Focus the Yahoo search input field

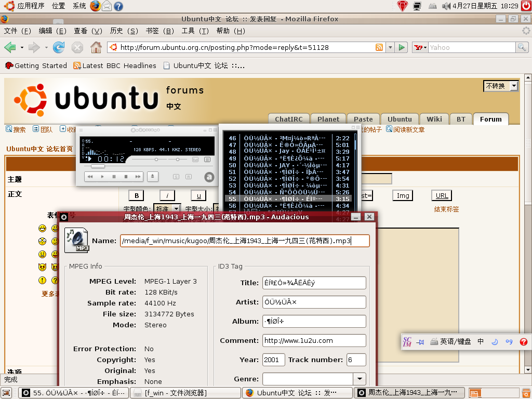[472, 47]
